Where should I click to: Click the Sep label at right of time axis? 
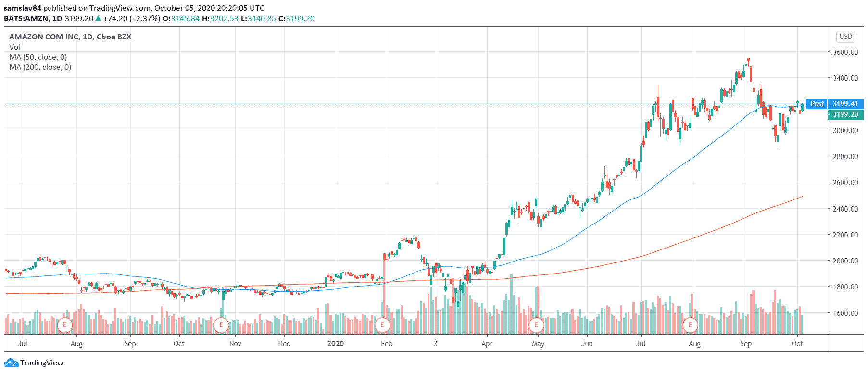pos(745,344)
